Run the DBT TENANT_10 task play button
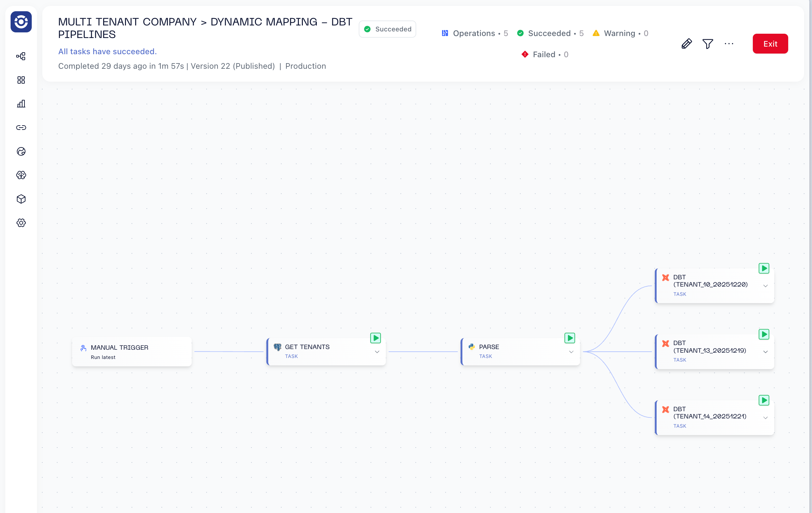Viewport: 812px width, 513px height. click(x=764, y=269)
